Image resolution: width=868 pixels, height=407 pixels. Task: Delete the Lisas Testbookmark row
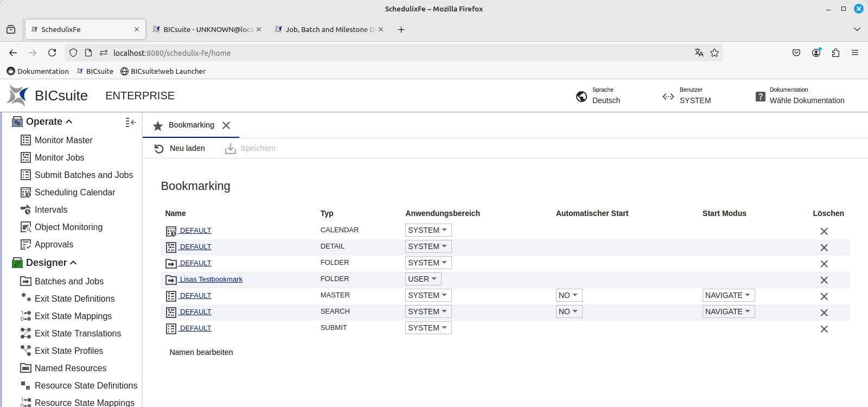[824, 280]
